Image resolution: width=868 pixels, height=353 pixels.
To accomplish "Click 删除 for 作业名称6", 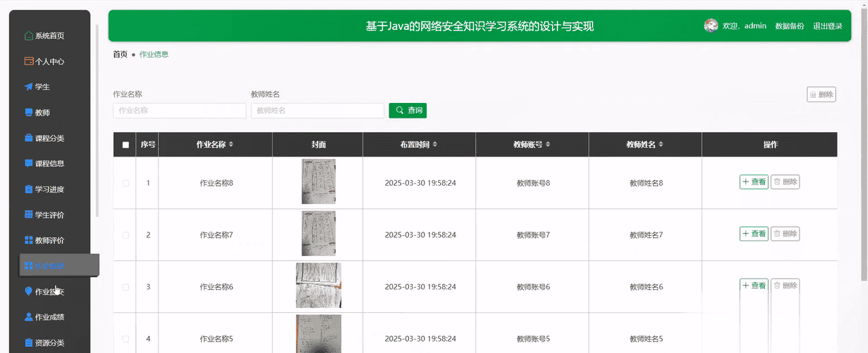I will click(x=785, y=285).
